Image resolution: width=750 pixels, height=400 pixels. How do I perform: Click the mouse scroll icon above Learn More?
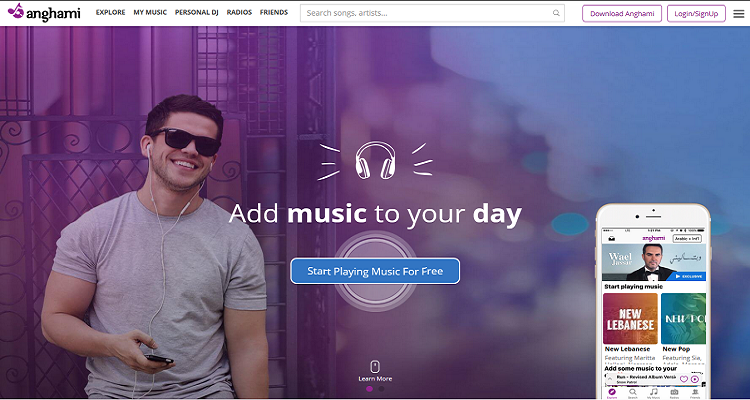click(x=375, y=367)
